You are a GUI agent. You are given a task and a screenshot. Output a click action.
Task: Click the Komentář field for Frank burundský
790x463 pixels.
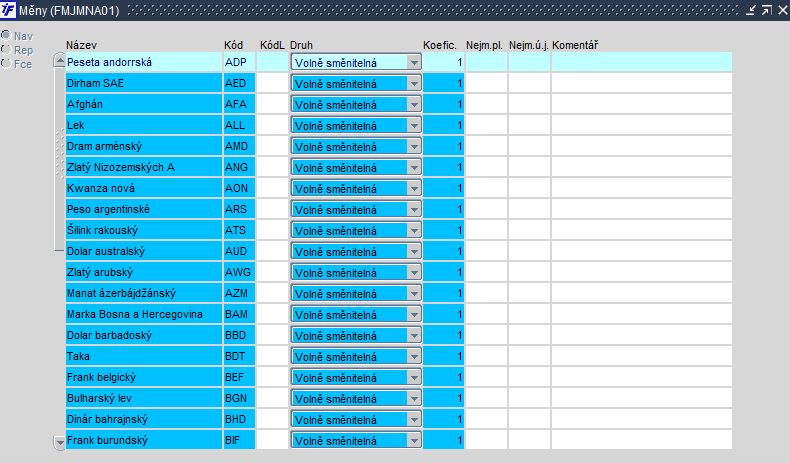(x=642, y=440)
